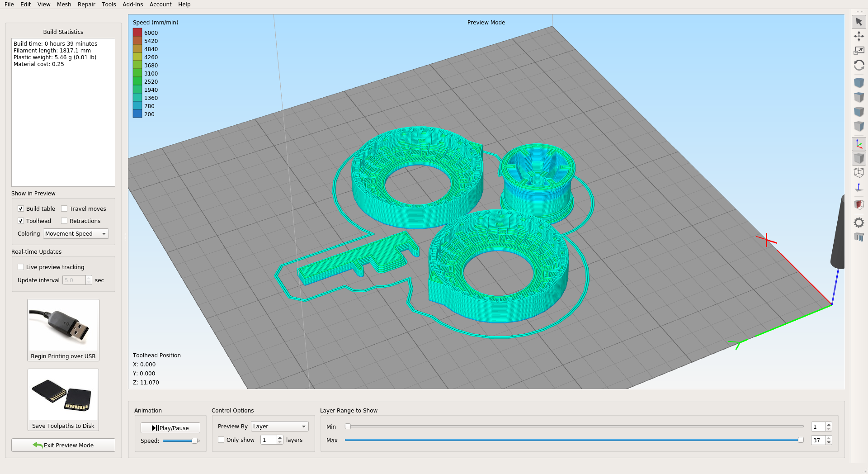Click the Update interval input field
The height and width of the screenshot is (474, 868).
point(74,280)
